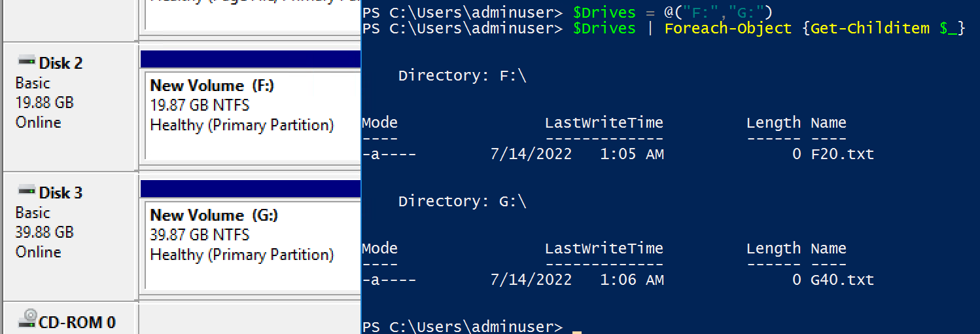The image size is (980, 334).
Task: Select the Disk 3 label text
Action: click(x=61, y=193)
